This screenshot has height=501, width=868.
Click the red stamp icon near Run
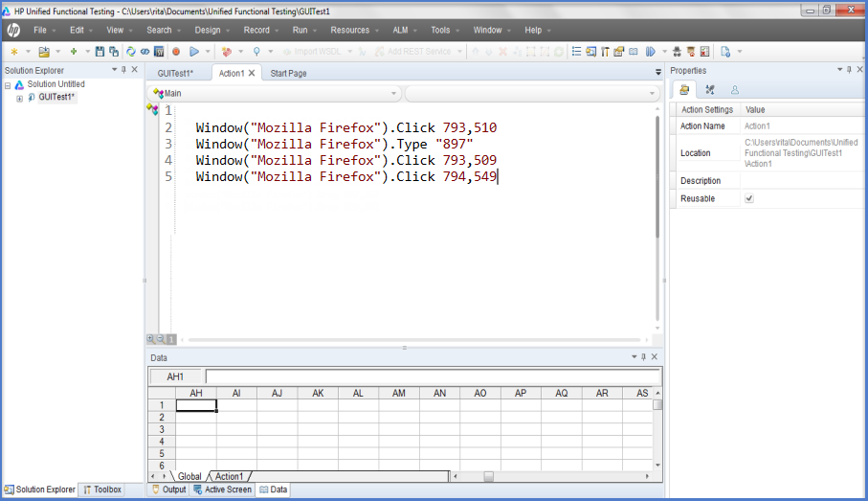[x=227, y=52]
